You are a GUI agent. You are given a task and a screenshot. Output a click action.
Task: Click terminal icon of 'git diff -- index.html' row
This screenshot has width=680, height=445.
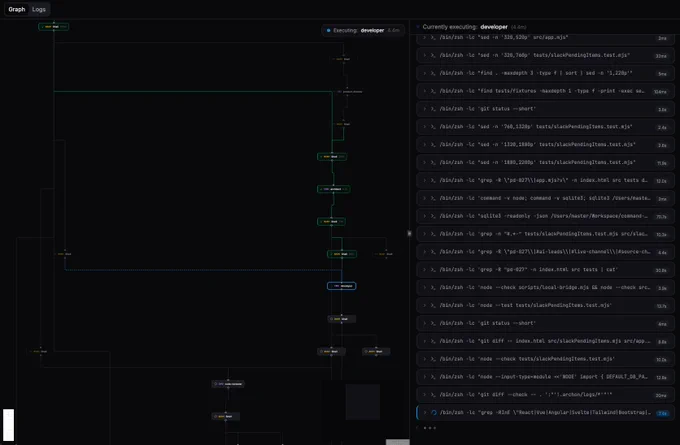[433, 341]
